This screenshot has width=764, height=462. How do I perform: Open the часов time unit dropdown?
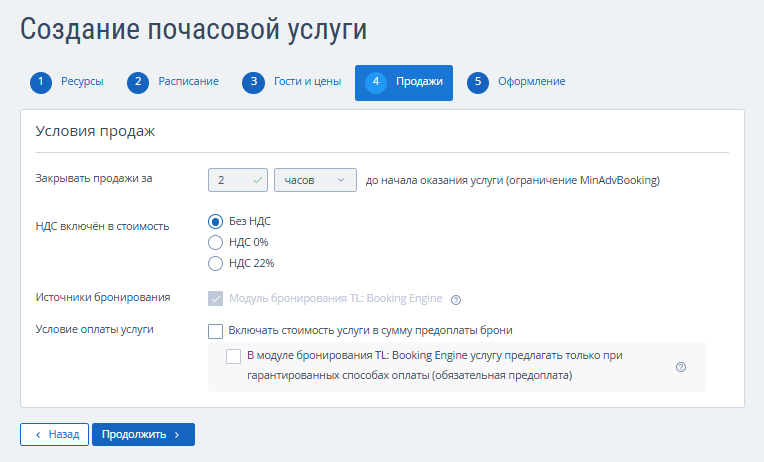click(x=315, y=180)
